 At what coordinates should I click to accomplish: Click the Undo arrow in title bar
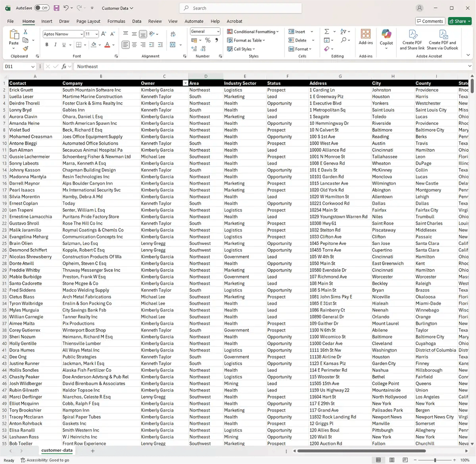pyautogui.click(x=66, y=8)
